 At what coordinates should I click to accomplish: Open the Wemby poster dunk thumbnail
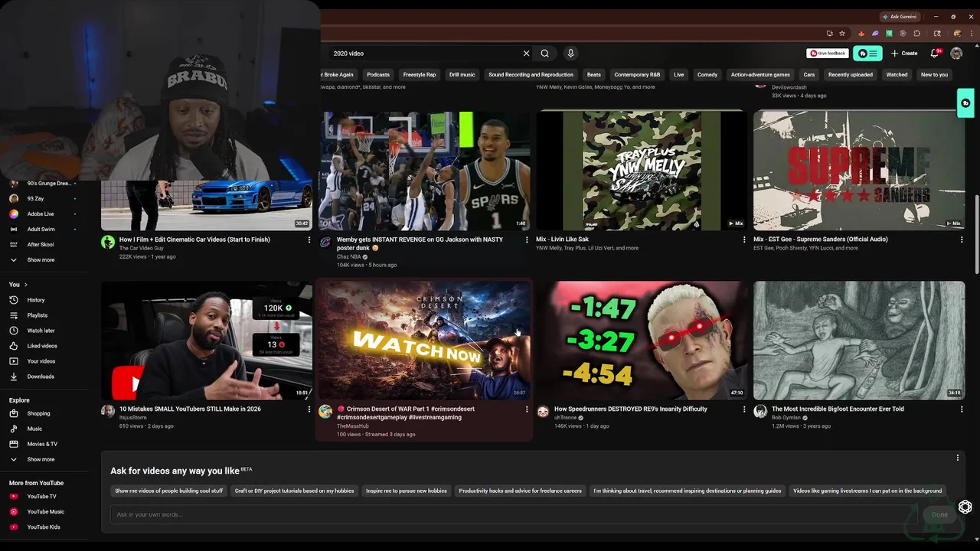tap(424, 171)
